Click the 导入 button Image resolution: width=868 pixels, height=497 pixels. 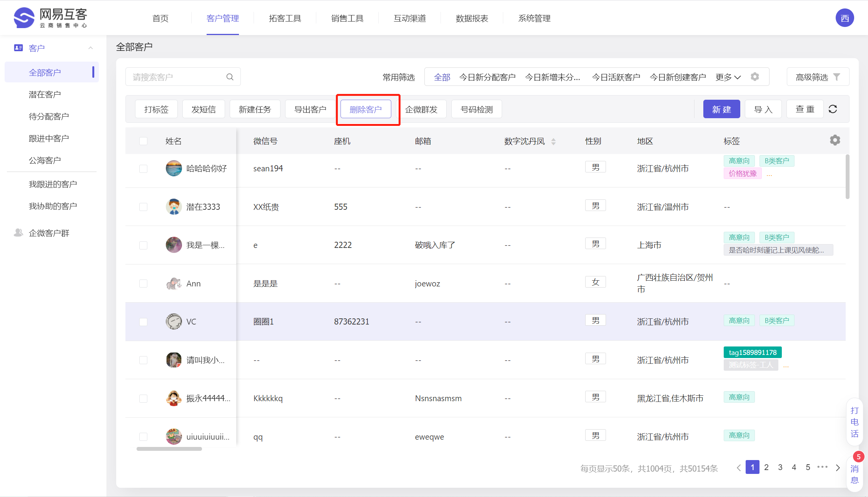click(763, 109)
